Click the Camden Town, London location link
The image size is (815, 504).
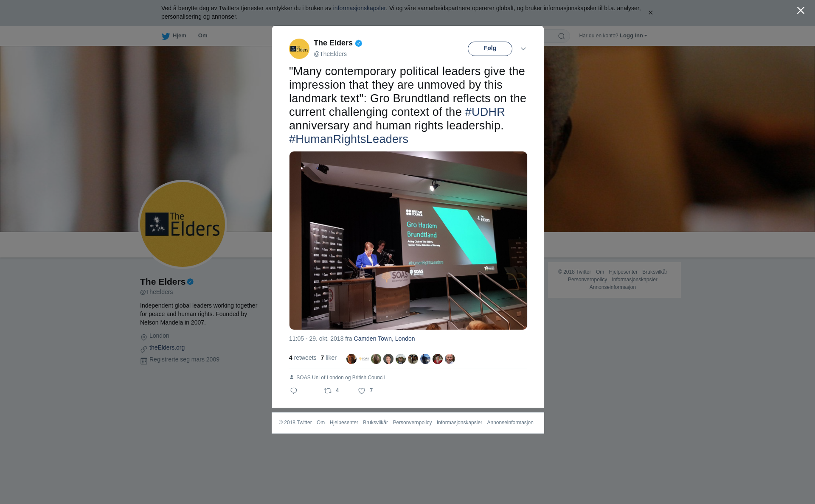point(384,339)
